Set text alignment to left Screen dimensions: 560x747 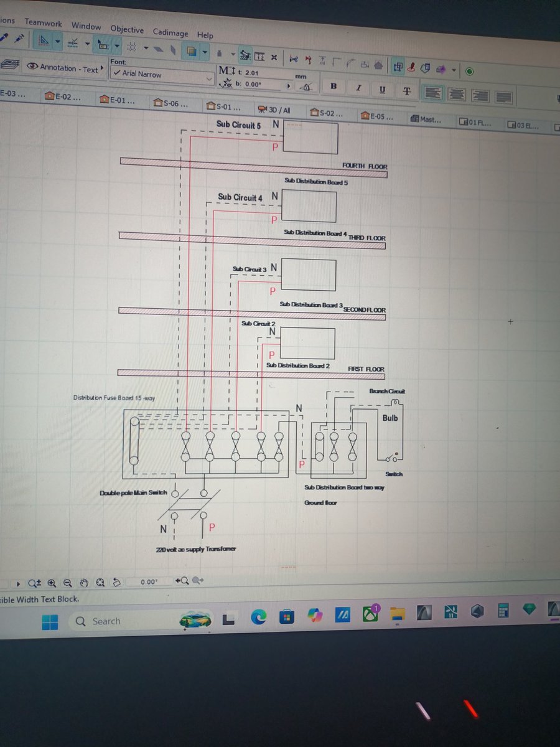coord(434,93)
